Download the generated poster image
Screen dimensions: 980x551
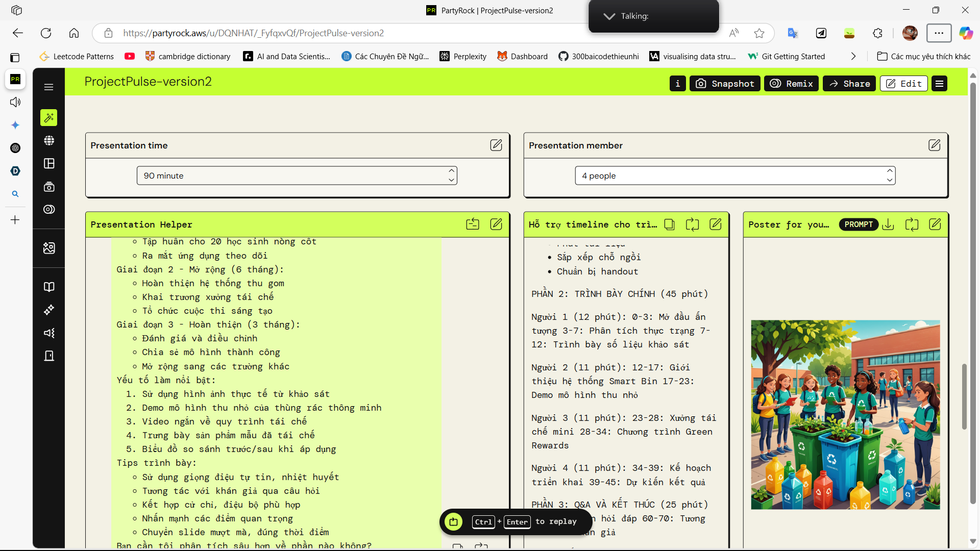(x=888, y=224)
